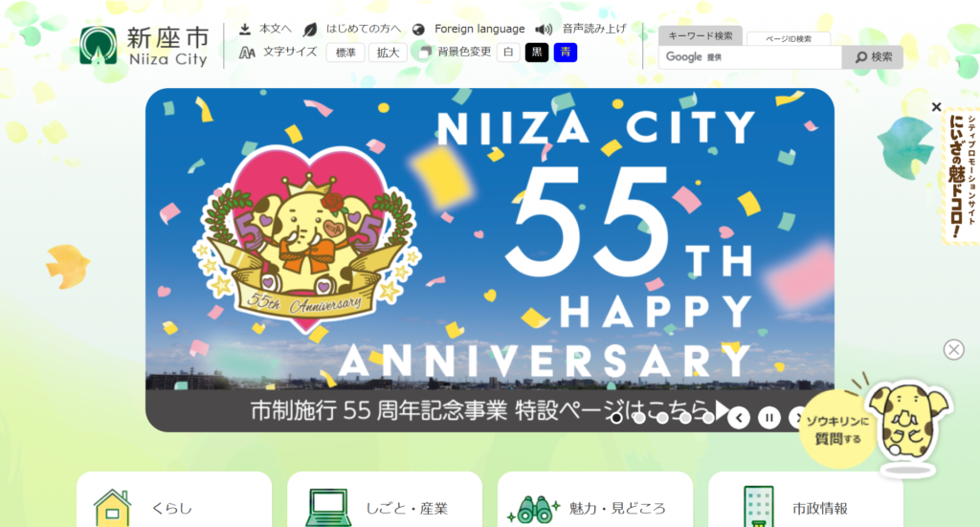Select white 白 background color
The width and height of the screenshot is (980, 527).
click(x=508, y=53)
